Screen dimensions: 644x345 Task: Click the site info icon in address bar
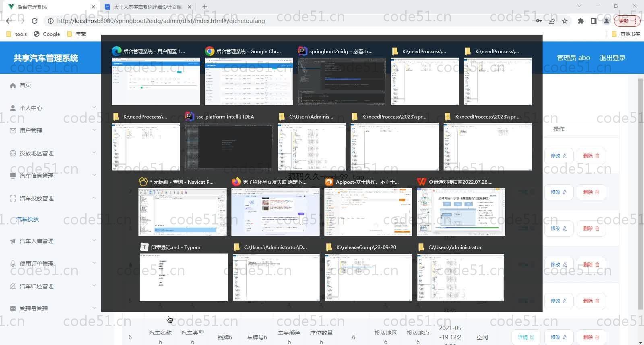click(50, 21)
